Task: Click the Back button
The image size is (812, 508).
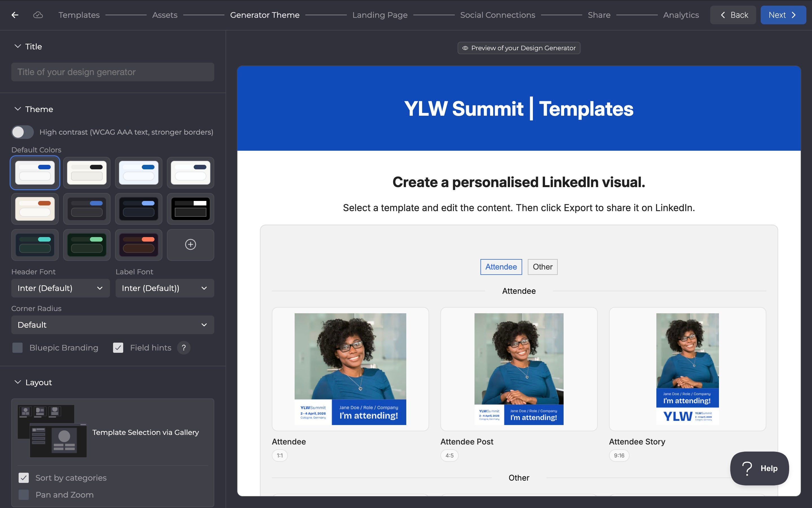Action: (x=733, y=15)
